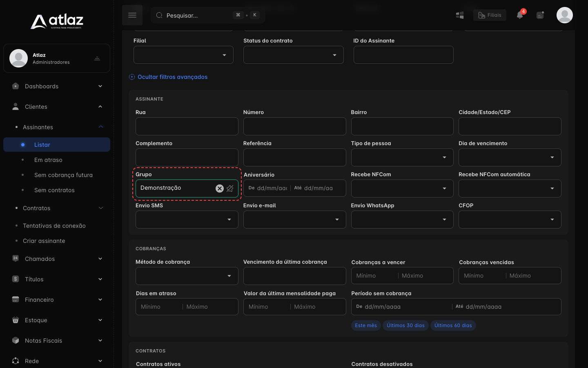Click the Filiais button
Screen dimensions: 588x368
(x=490, y=15)
